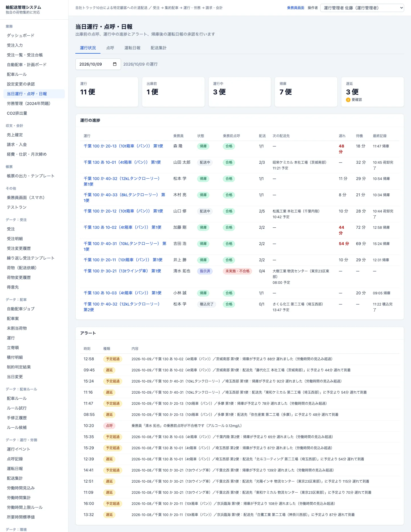Open trip 千葉 130 あ 10-03 第1便
Screen dimensions: 411x532
click(122, 293)
